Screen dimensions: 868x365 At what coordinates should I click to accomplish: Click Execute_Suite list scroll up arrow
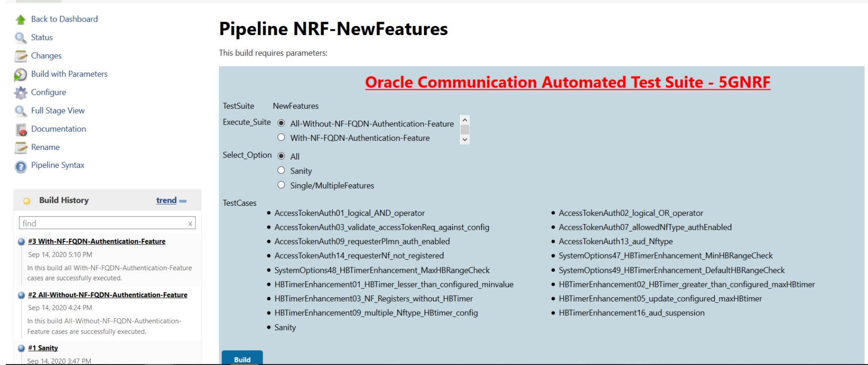(x=465, y=120)
